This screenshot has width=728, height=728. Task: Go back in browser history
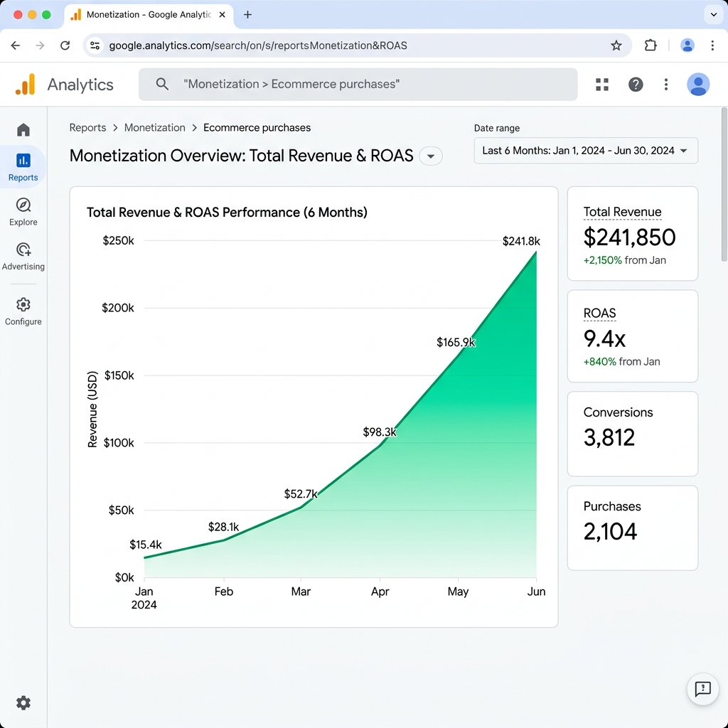(x=16, y=45)
